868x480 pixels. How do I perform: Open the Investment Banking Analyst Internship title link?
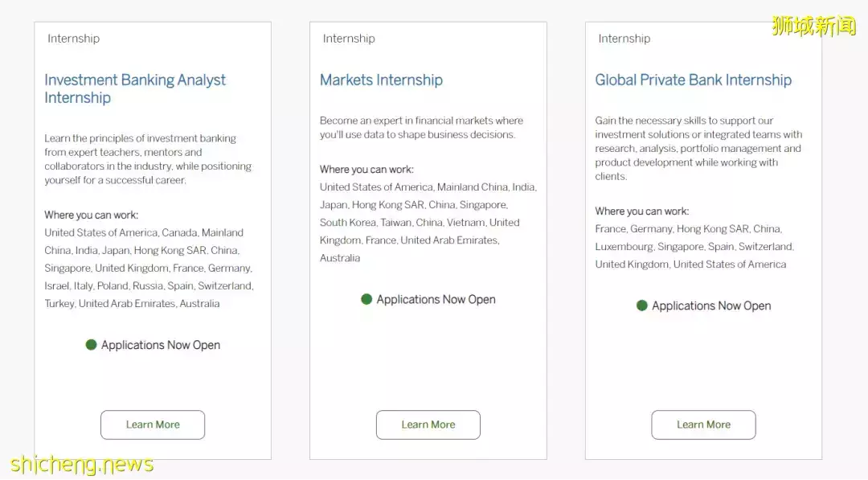click(x=135, y=88)
